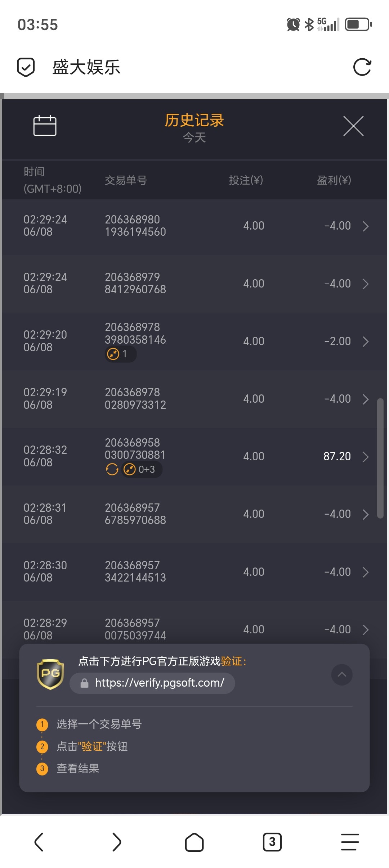Tap the 0+3 free-spin badge
Viewport: 389px width, 868px height.
click(x=142, y=469)
